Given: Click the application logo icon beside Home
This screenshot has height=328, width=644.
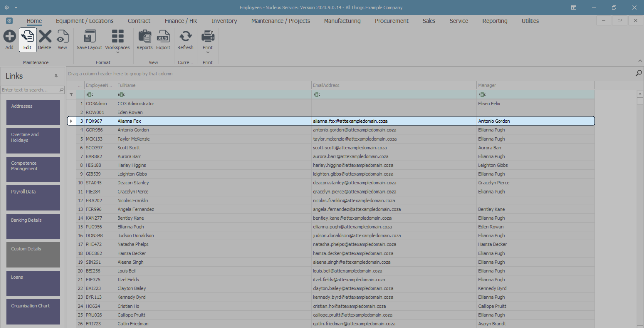Looking at the screenshot, I should 9,21.
